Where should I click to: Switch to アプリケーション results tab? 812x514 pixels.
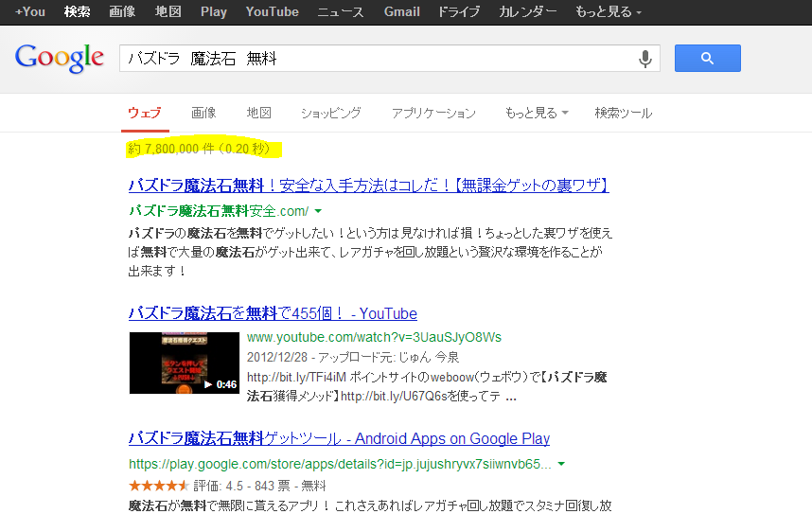click(433, 113)
